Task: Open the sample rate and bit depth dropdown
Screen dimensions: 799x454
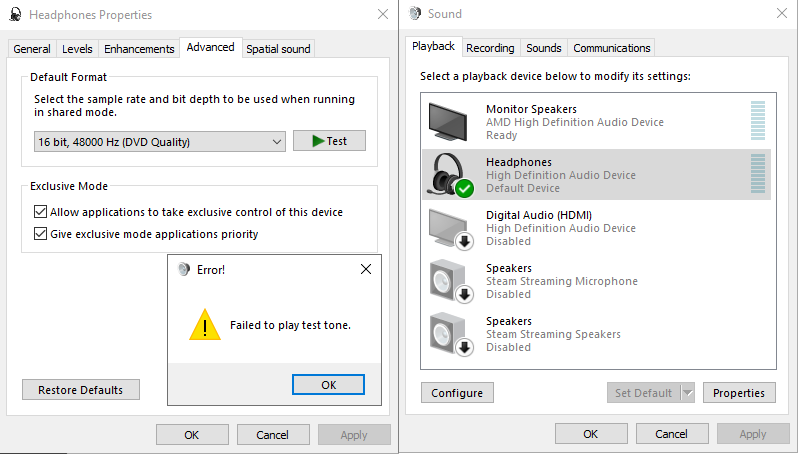Action: pos(159,142)
